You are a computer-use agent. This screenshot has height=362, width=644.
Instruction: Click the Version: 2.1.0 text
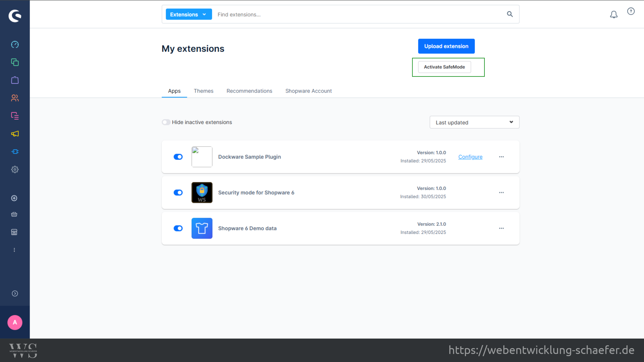432,224
